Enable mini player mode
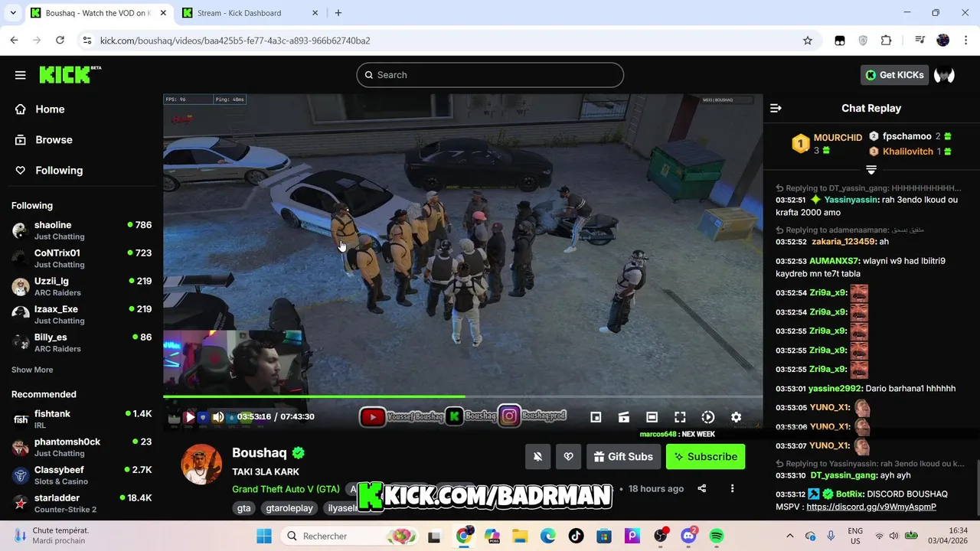The width and height of the screenshot is (980, 551). 596,417
